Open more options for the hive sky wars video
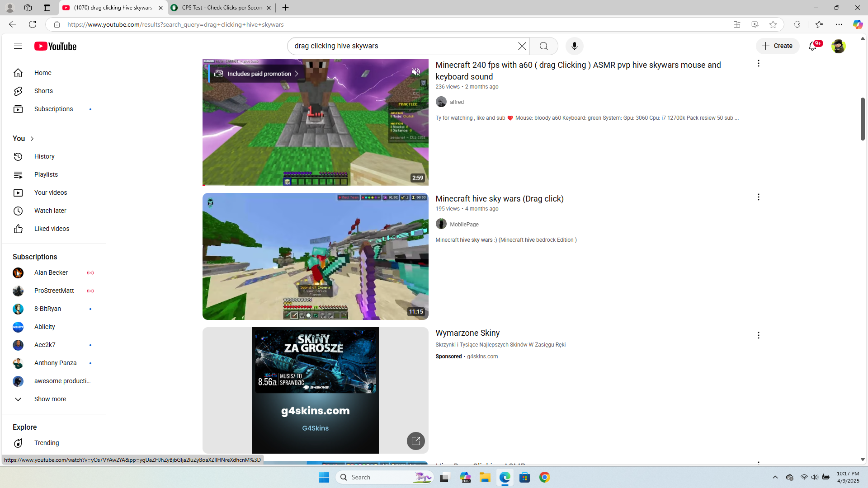 point(759,197)
